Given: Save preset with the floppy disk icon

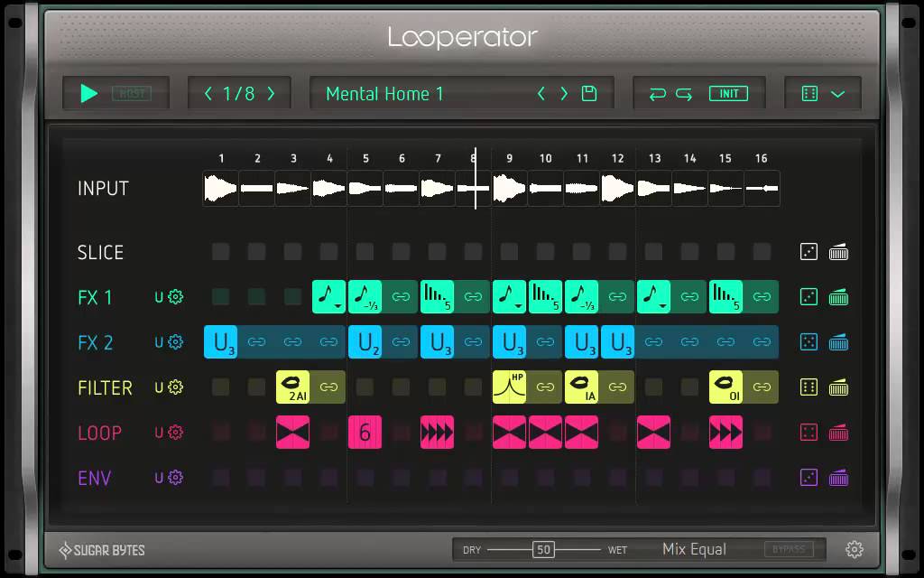Looking at the screenshot, I should pos(589,93).
